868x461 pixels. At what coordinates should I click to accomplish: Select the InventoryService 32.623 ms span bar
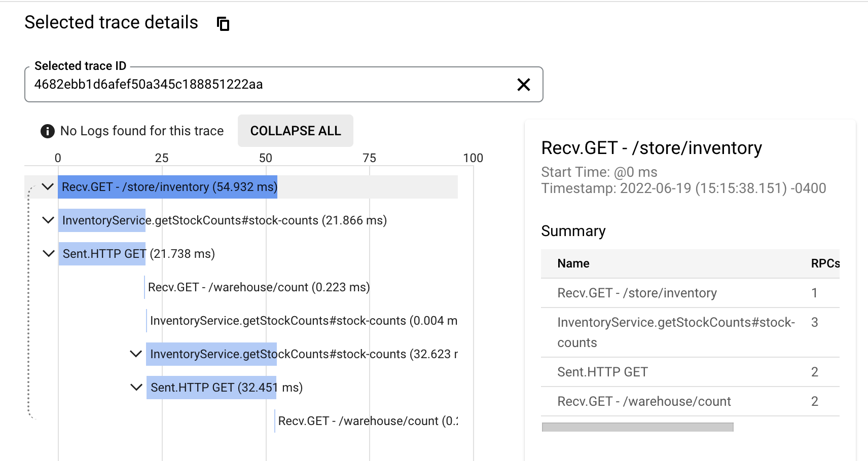[211, 354]
